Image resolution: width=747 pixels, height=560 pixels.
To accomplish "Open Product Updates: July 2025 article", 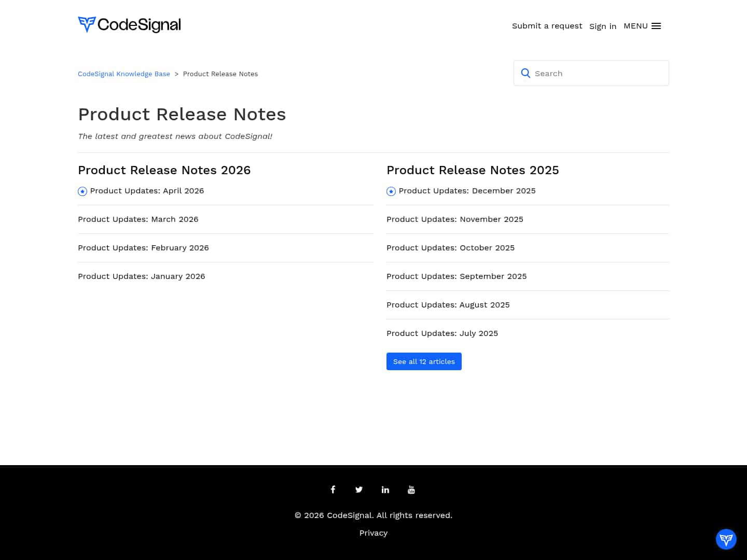I will click(442, 333).
